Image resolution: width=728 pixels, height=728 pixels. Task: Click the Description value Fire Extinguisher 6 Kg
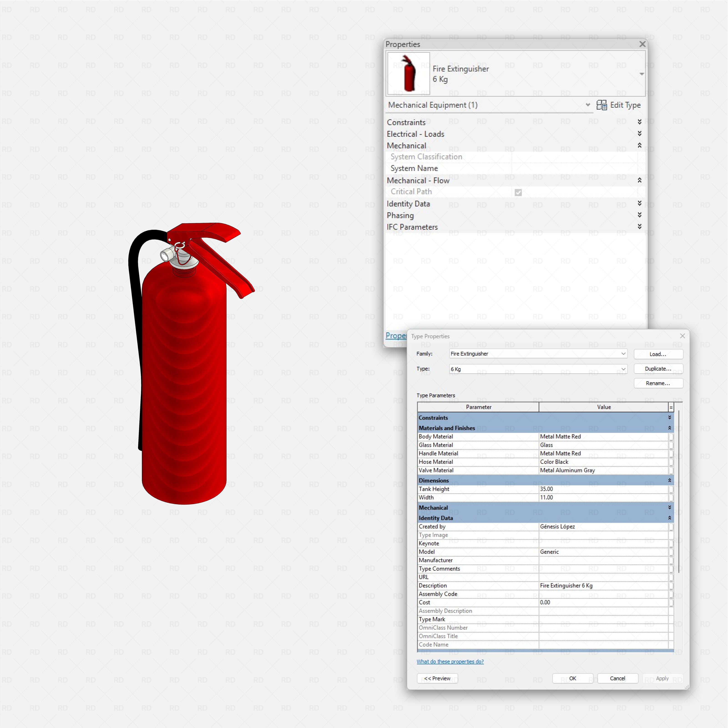tap(603, 586)
